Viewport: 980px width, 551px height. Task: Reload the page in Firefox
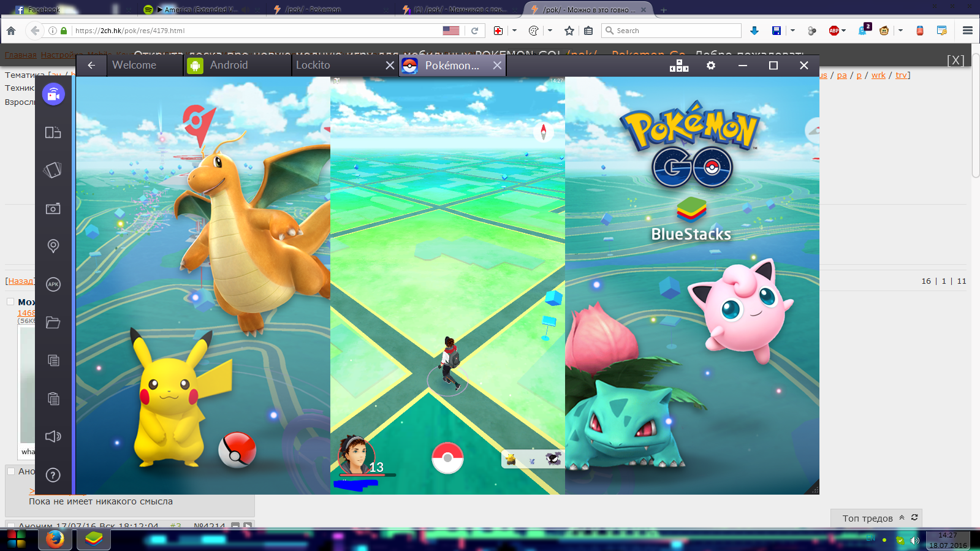[474, 31]
